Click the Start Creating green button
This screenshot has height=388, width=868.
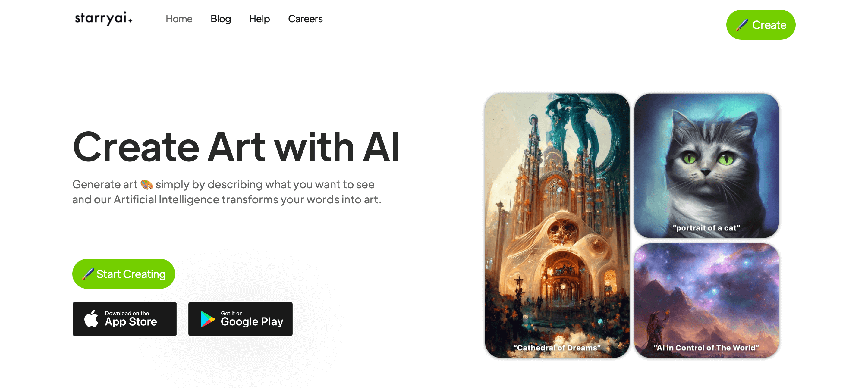click(124, 274)
